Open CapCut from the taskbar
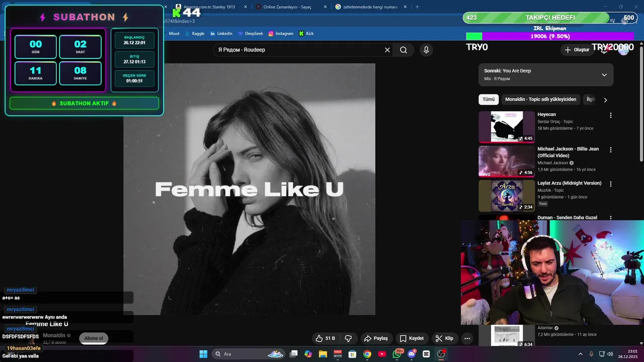This screenshot has height=362, width=644. [x=427, y=354]
